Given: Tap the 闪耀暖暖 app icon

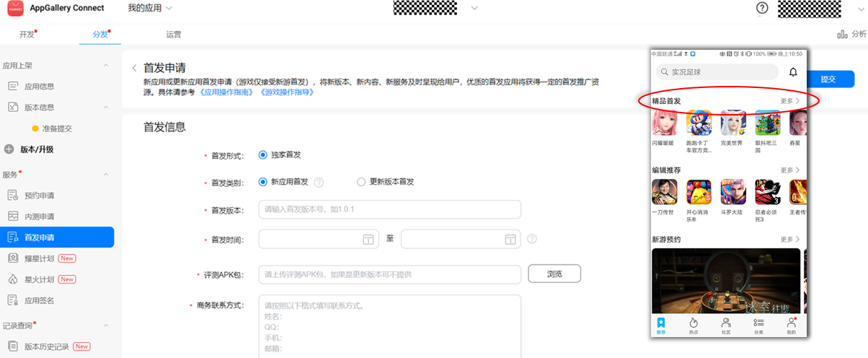Looking at the screenshot, I should pos(664,123).
